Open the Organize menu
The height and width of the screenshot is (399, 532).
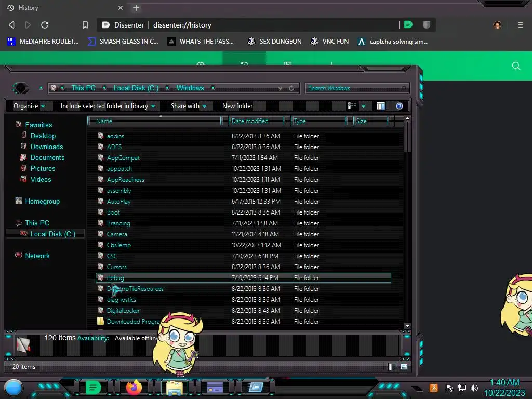29,106
